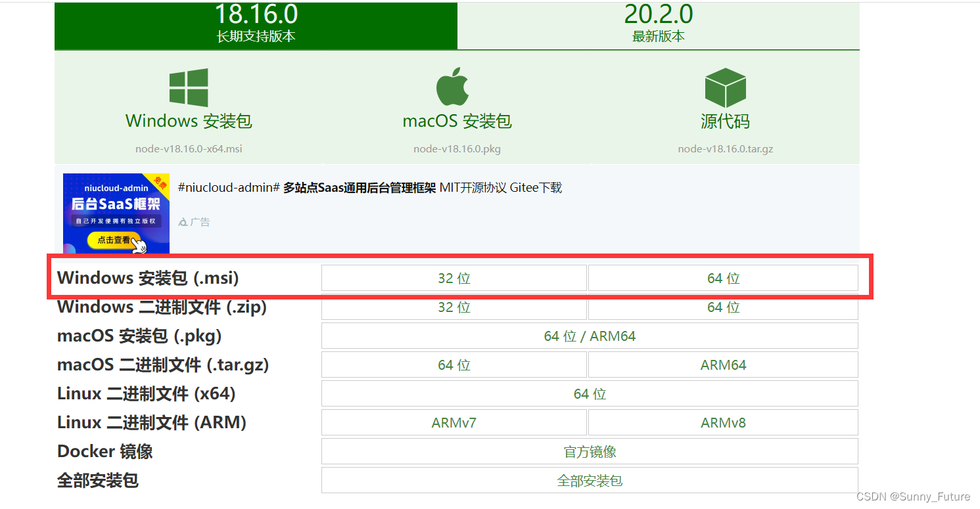Download the Windows .msi 32 位 installer

coord(454,278)
